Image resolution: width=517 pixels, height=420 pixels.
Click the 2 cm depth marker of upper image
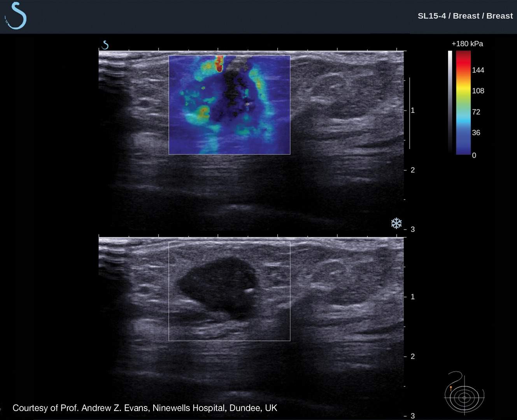click(x=412, y=170)
